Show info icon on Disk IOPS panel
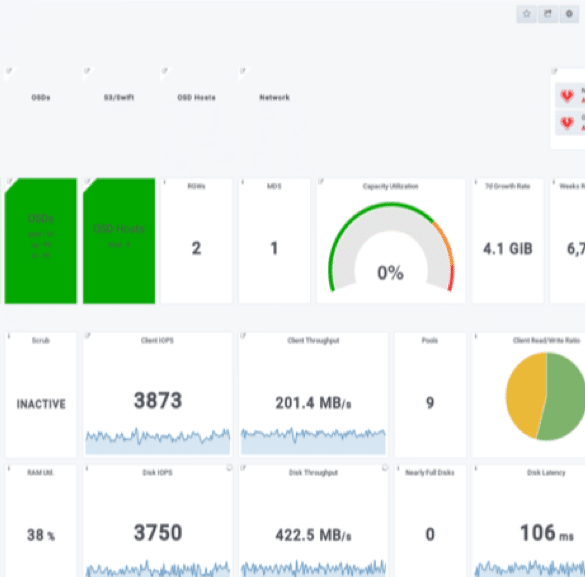 point(87,468)
